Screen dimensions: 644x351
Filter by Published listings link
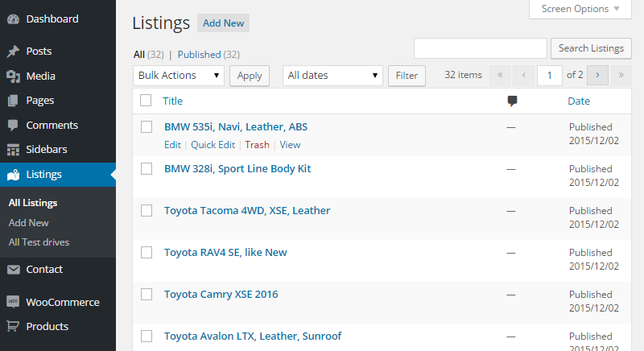tap(199, 55)
